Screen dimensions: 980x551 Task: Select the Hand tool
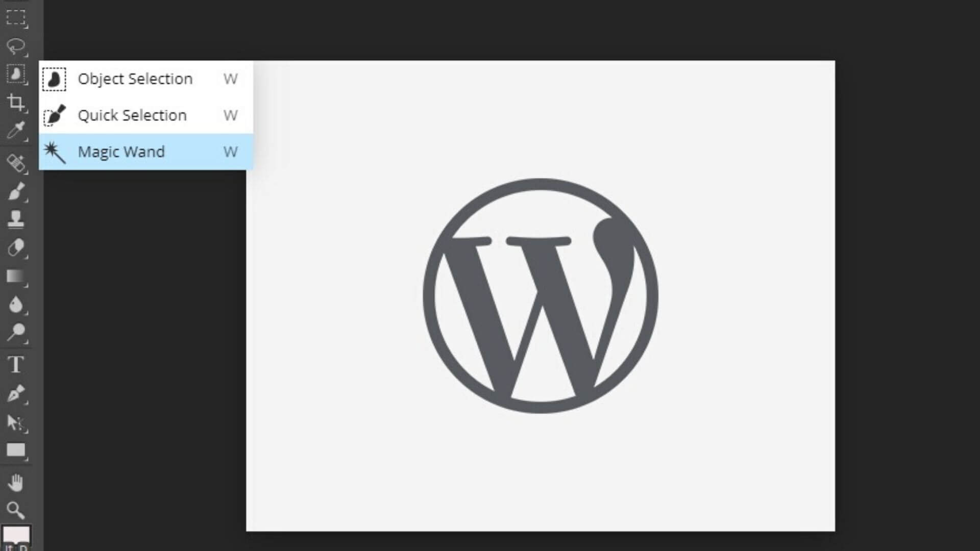(x=16, y=482)
